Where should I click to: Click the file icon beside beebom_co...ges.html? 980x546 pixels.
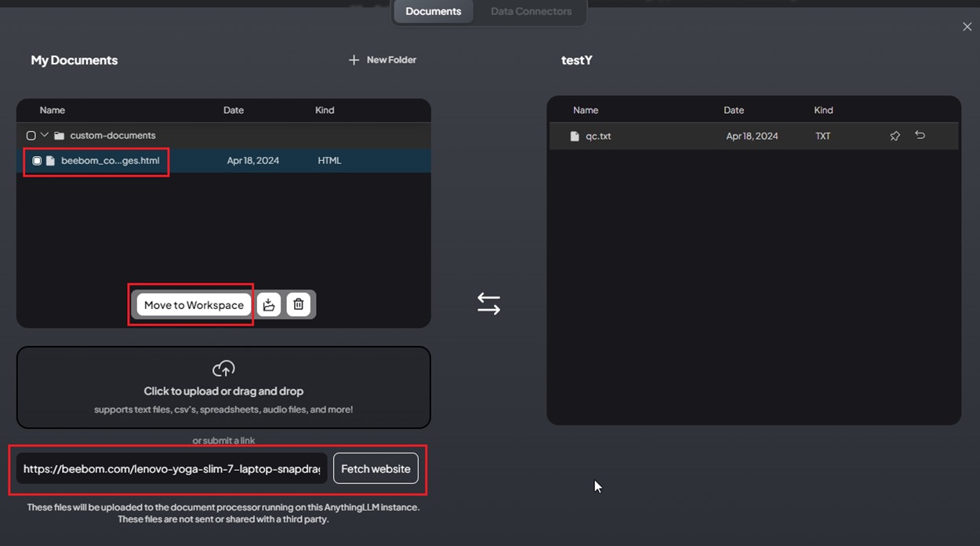click(49, 160)
